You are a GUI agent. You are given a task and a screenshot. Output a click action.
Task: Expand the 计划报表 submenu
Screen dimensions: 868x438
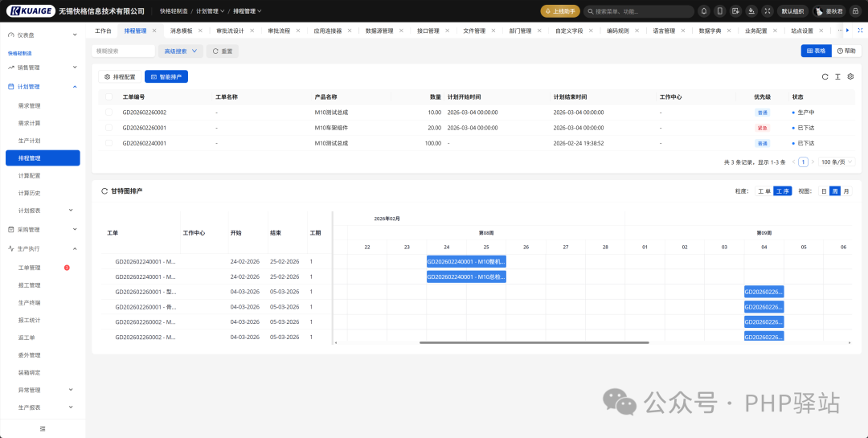71,211
